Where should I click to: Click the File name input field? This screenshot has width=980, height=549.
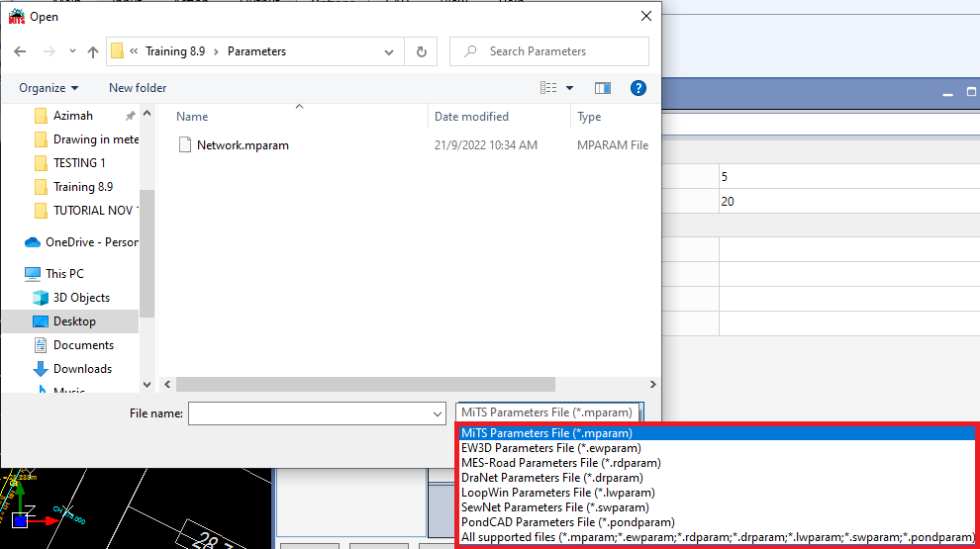(310, 413)
